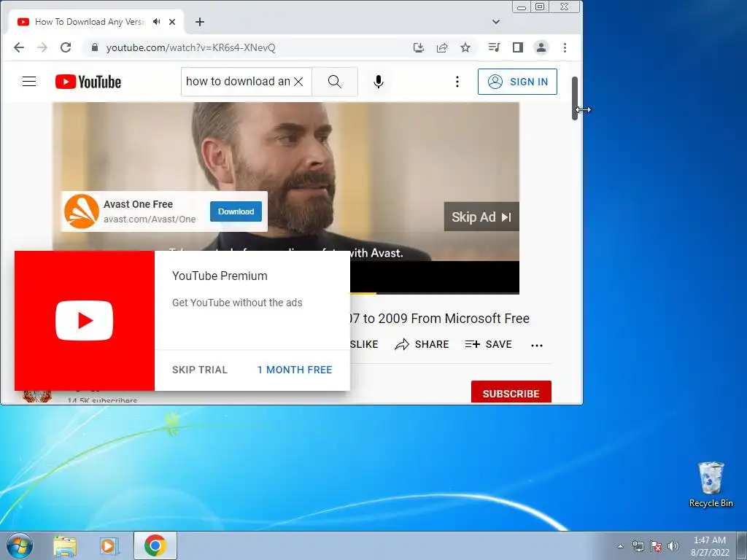Viewport: 747px width, 560px height.
Task: Save the video to a playlist
Action: [489, 344]
